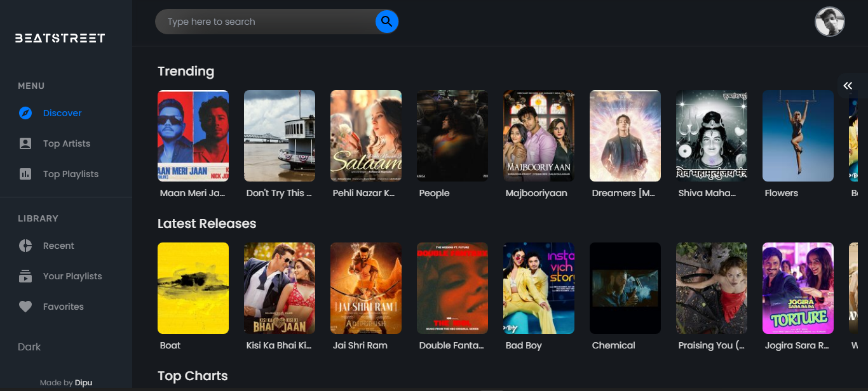Screen dimensions: 868x391
Task: Open the Shiva Maha mantra cover
Action: coord(712,136)
